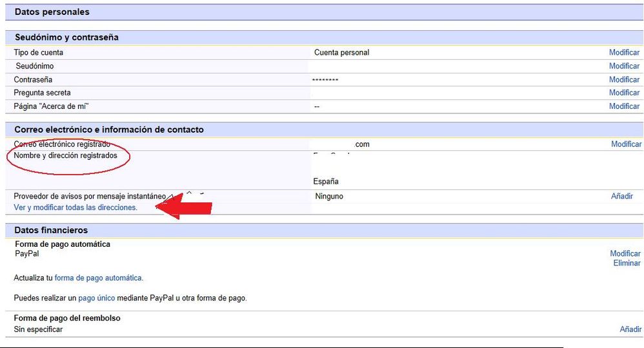The image size is (644, 348).
Task: Modify the Contraseña password setting
Action: click(624, 80)
